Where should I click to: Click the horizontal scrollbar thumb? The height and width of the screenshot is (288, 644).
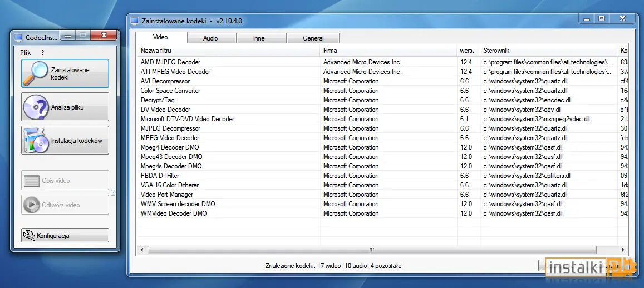[x=372, y=250]
